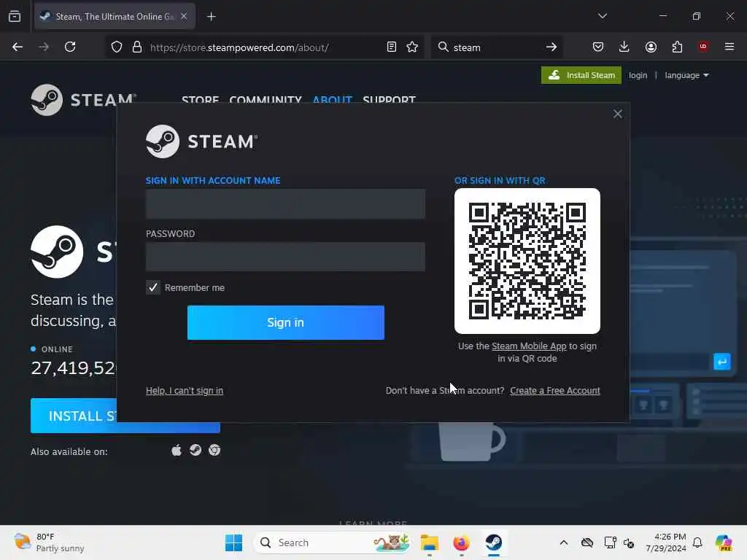Click the search magnifier icon beside 'steam'
The width and height of the screenshot is (747, 560).
point(443,47)
